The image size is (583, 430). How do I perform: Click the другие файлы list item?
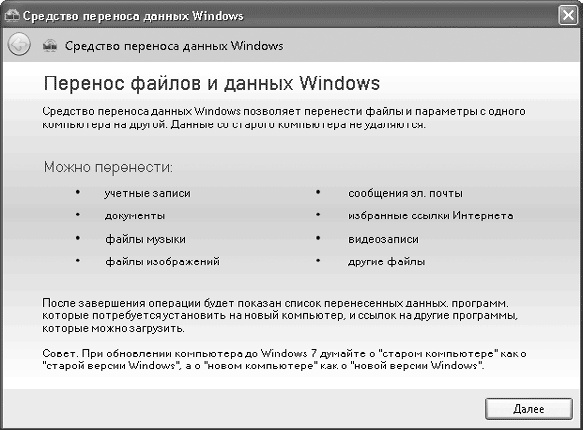click(386, 262)
